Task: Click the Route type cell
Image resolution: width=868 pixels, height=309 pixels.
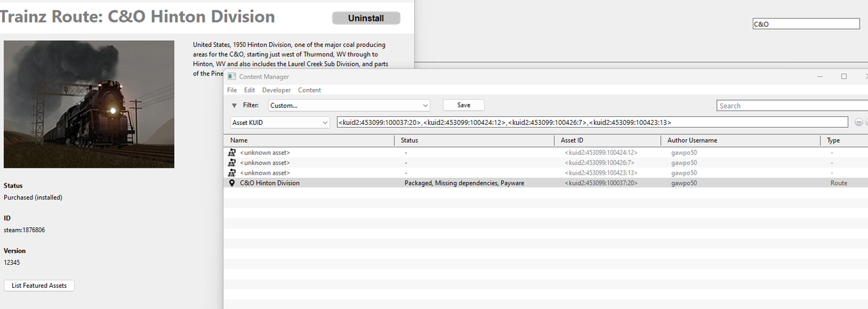Action: click(839, 183)
